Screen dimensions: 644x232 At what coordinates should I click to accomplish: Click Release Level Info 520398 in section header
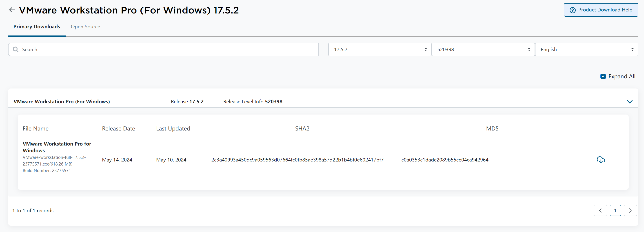point(253,102)
